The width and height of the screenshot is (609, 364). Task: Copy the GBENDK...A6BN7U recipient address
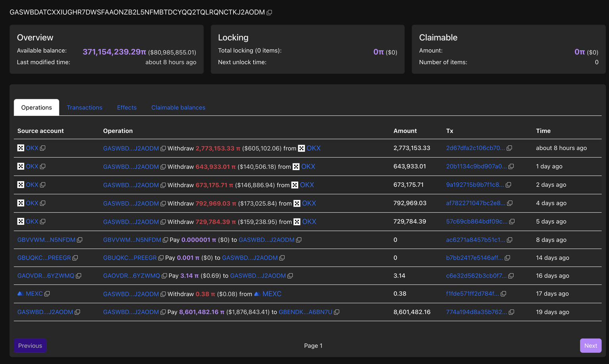point(337,312)
